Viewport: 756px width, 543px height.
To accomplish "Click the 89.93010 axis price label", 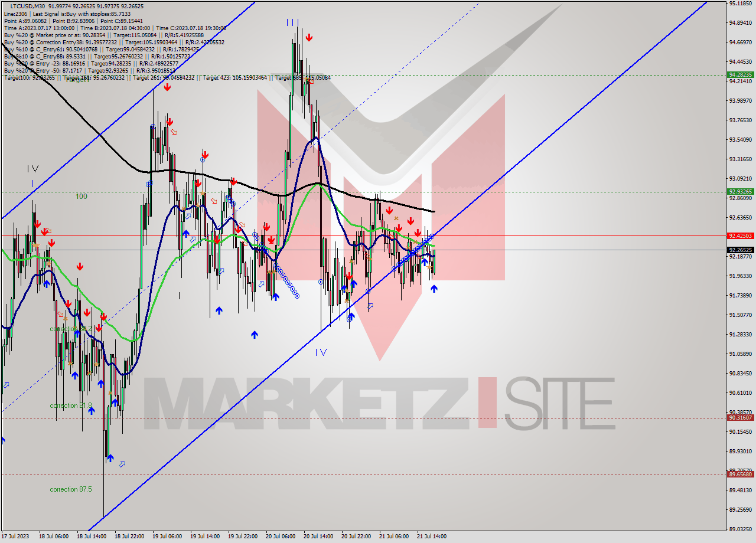I will pos(741,452).
